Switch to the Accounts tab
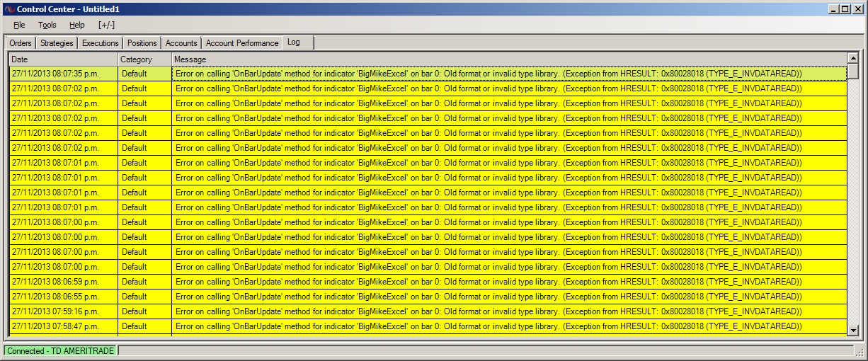The width and height of the screenshot is (868, 361). [x=181, y=43]
